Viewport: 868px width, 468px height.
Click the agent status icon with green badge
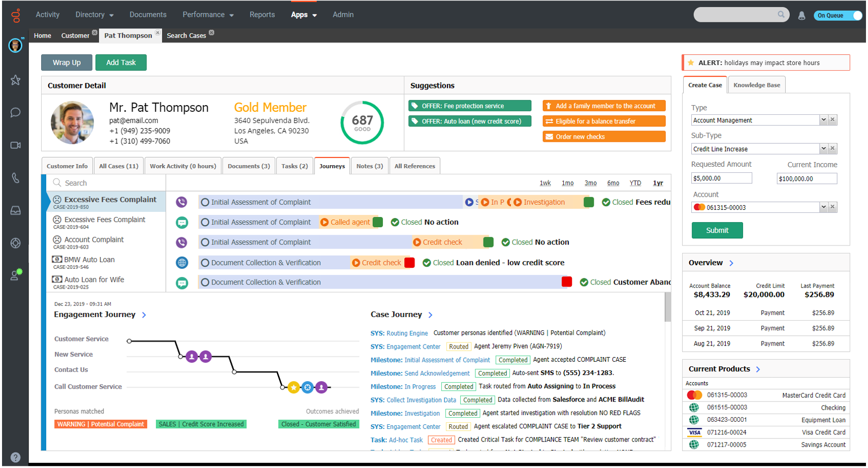click(x=16, y=274)
